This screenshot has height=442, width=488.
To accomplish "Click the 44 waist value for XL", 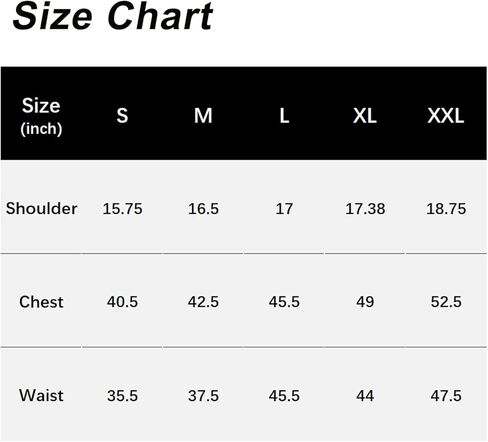I will pyautogui.click(x=365, y=396).
